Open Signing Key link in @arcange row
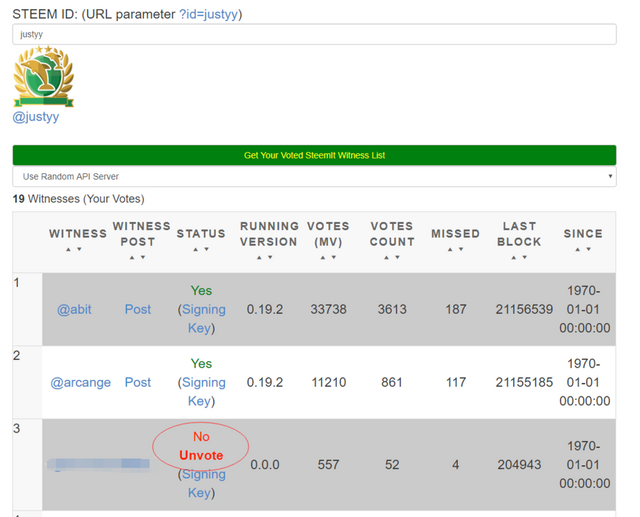 pyautogui.click(x=203, y=392)
